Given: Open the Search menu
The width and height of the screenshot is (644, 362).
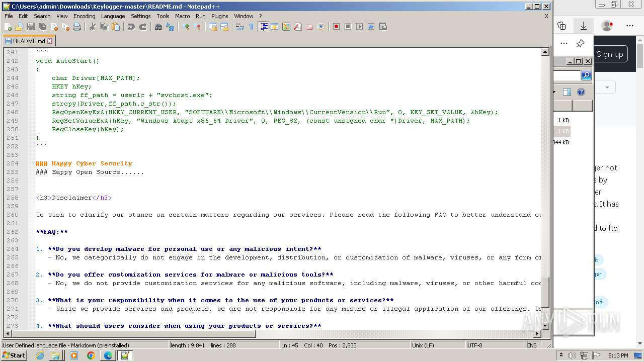Looking at the screenshot, I should (x=42, y=16).
